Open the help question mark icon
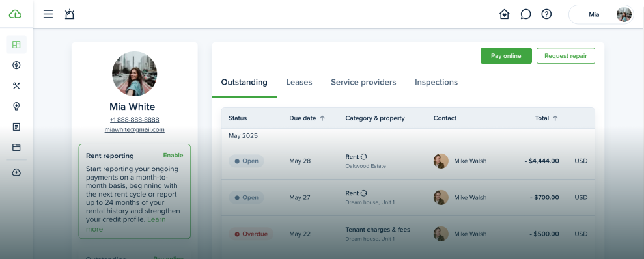The width and height of the screenshot is (644, 259). coord(546,14)
